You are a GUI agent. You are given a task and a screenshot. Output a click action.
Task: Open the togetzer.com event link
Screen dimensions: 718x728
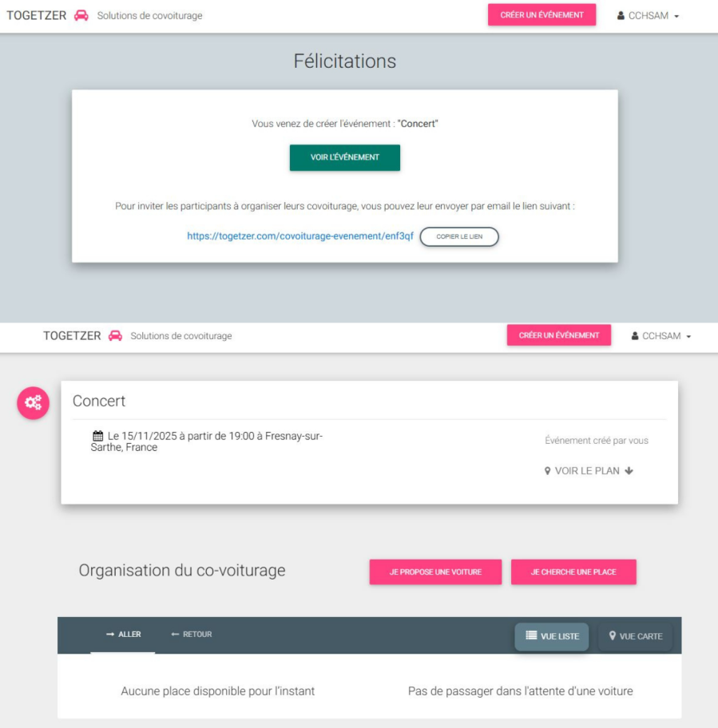(x=300, y=235)
